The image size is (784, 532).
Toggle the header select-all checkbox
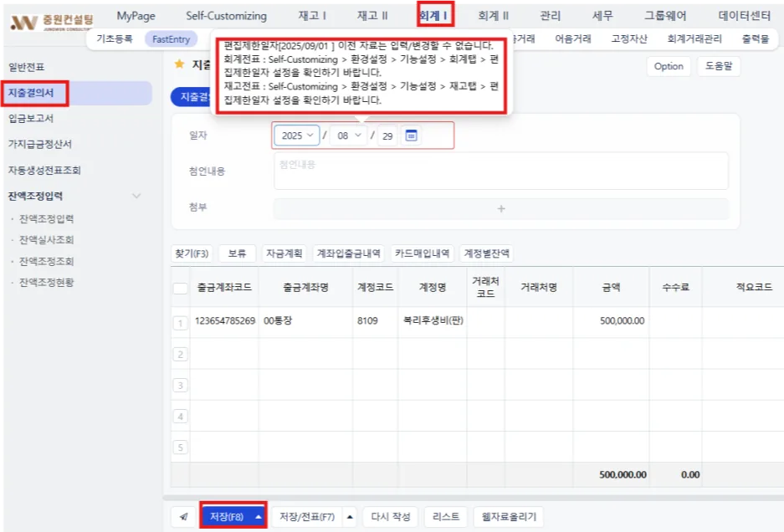point(180,288)
